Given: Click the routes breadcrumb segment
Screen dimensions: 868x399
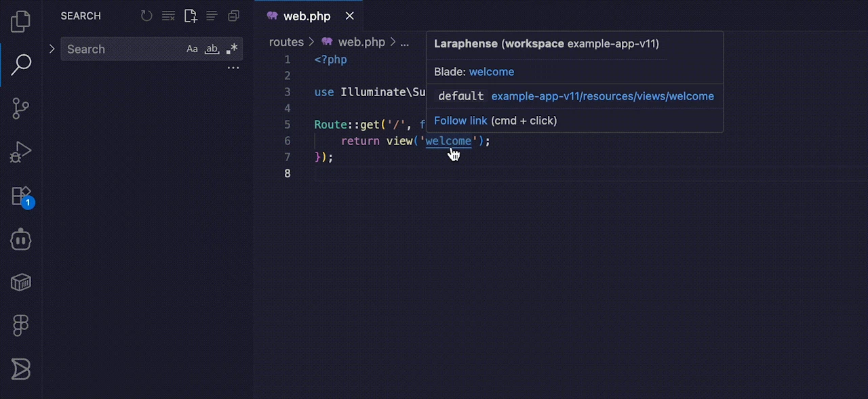Looking at the screenshot, I should 286,42.
